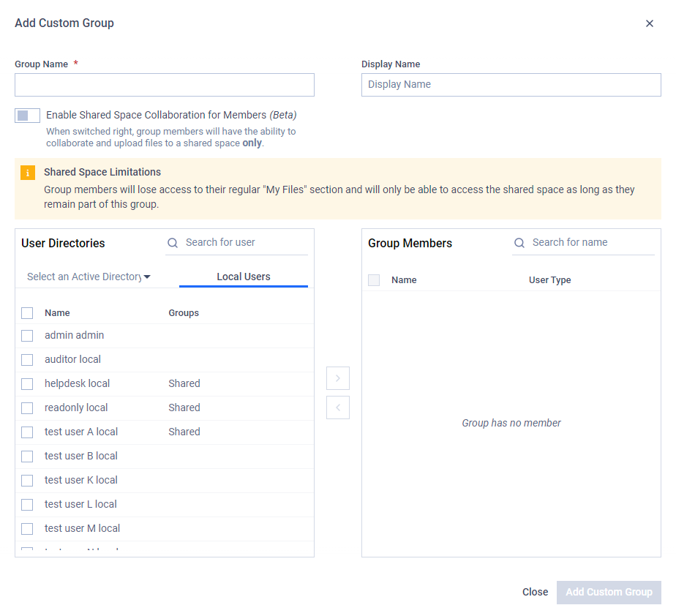This screenshot has width=676, height=616.
Task: Click the Shared group of helpdesk local
Action: click(x=184, y=383)
